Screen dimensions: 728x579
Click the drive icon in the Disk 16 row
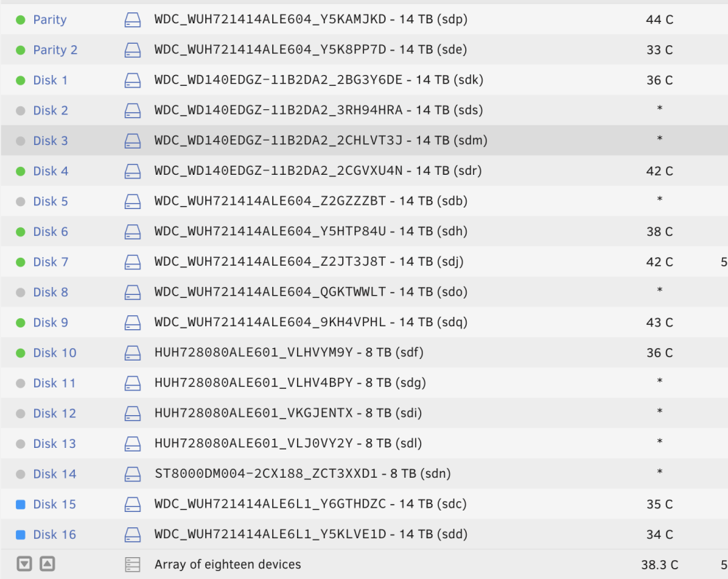[x=132, y=535]
